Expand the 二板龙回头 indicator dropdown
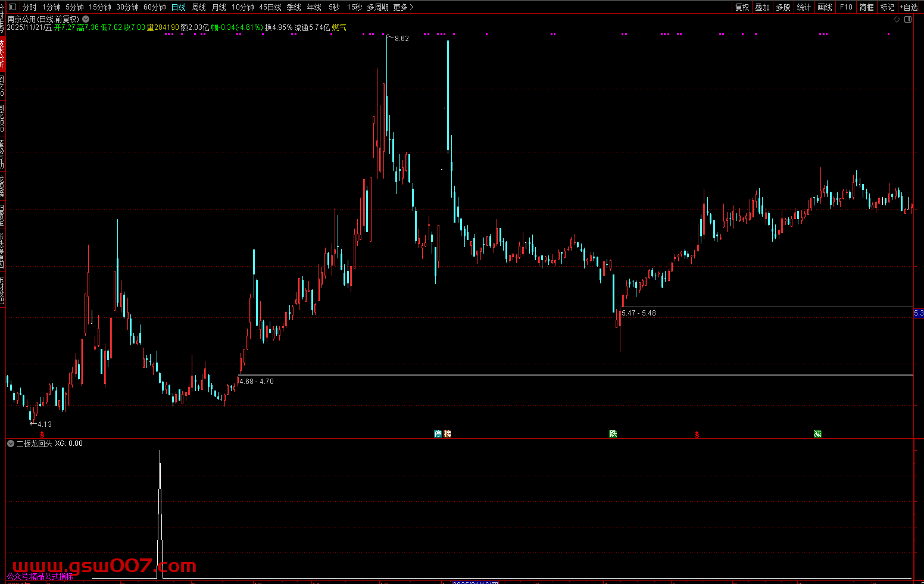This screenshot has width=924, height=584. 11,444
